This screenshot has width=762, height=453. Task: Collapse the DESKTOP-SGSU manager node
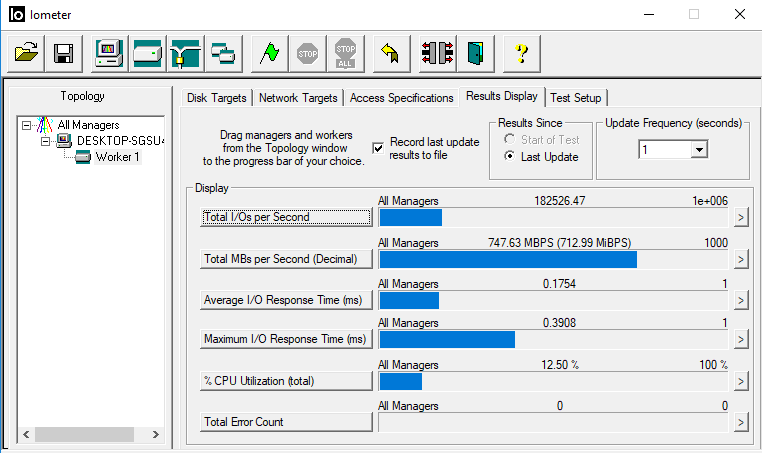click(x=45, y=141)
